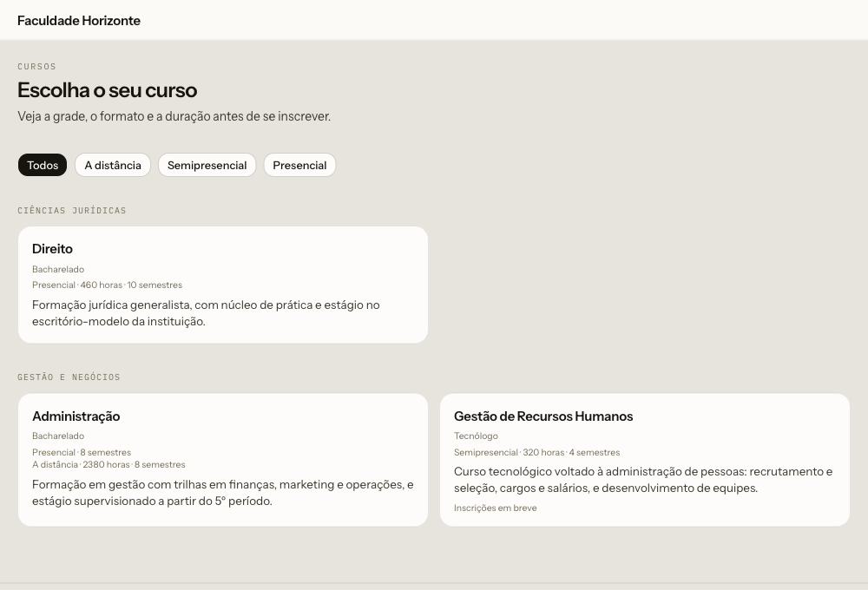Click the "CURSOS" label above the heading

tap(37, 67)
